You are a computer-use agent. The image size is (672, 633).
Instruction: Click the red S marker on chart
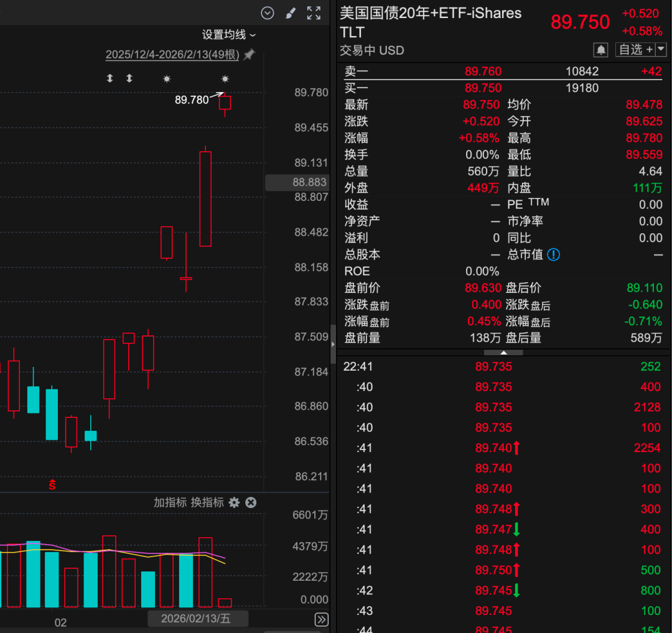click(52, 485)
